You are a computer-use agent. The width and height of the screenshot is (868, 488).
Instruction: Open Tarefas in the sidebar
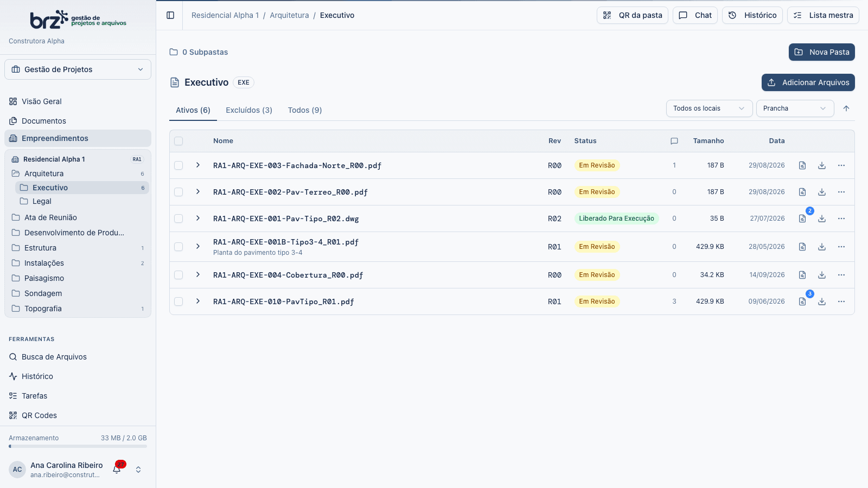(x=78, y=396)
